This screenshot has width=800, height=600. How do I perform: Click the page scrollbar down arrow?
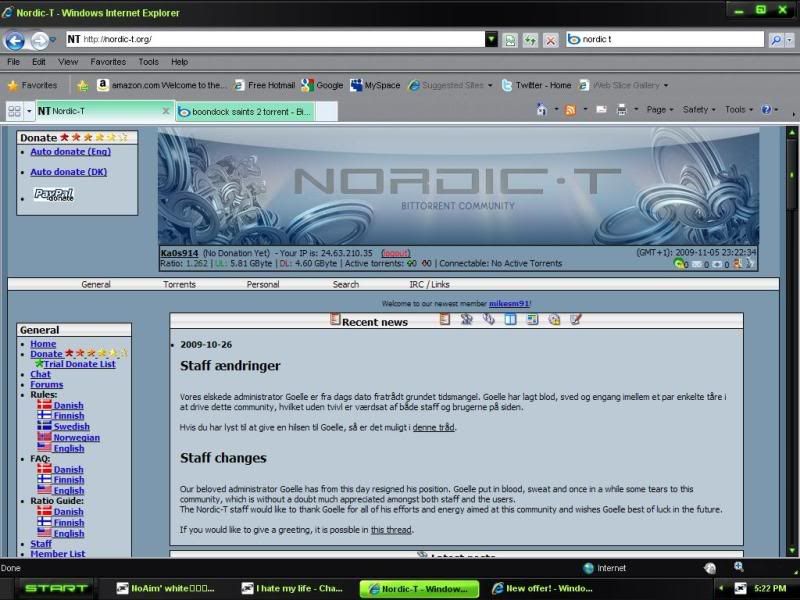(x=792, y=550)
